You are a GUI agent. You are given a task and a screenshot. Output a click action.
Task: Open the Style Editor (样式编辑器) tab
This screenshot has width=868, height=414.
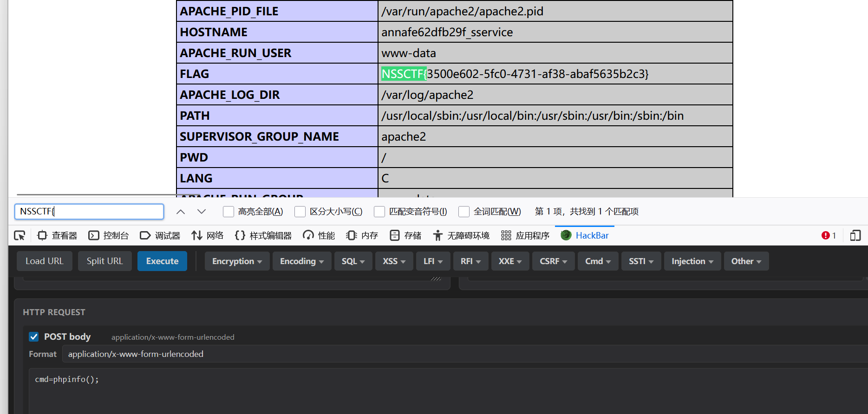[263, 236]
